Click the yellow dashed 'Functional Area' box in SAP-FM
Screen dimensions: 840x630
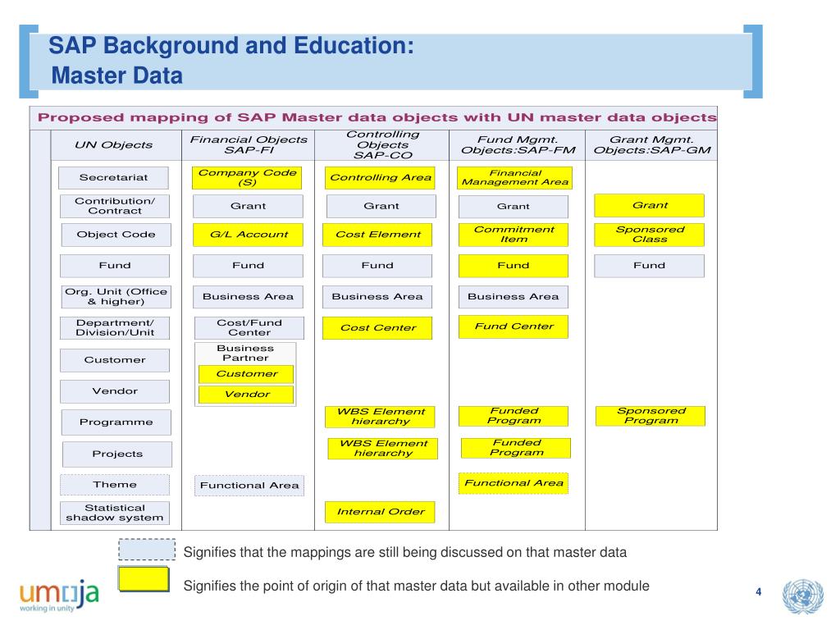click(x=514, y=483)
